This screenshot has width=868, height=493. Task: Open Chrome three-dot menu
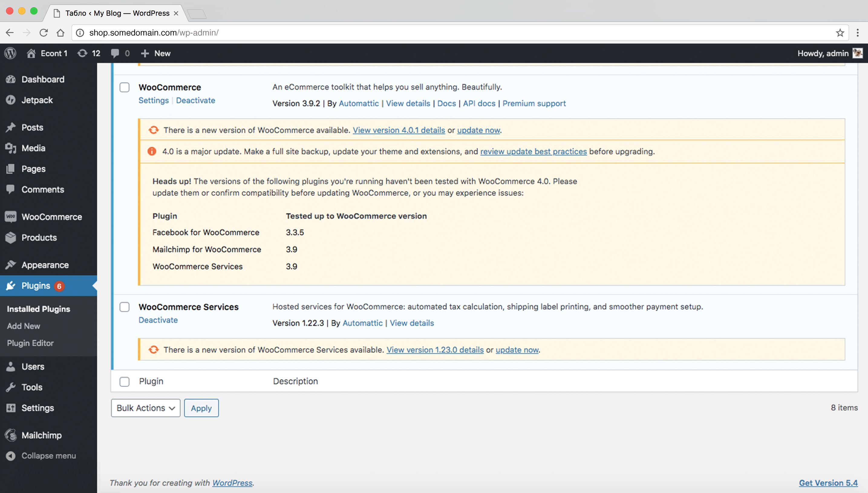(x=857, y=33)
